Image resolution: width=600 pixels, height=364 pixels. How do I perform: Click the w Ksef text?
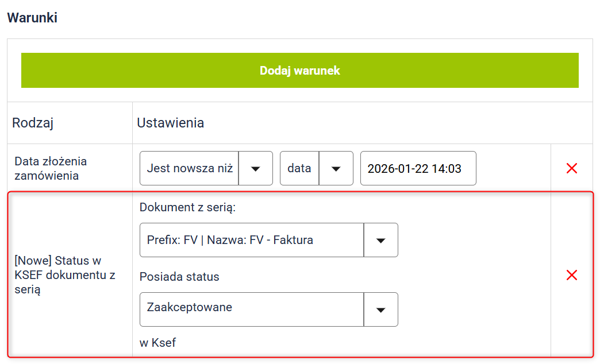pos(157,343)
